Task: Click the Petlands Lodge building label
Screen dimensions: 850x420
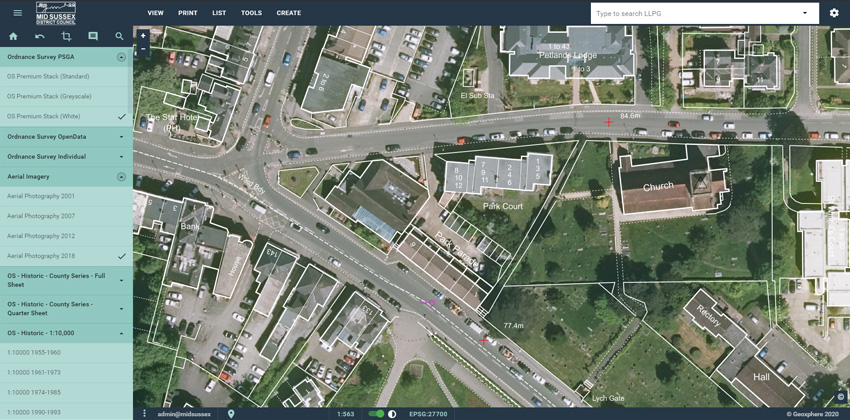Action: pyautogui.click(x=568, y=56)
